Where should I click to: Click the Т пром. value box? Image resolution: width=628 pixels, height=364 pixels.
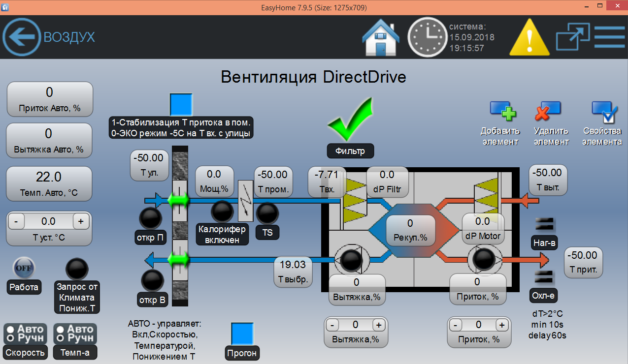click(273, 182)
